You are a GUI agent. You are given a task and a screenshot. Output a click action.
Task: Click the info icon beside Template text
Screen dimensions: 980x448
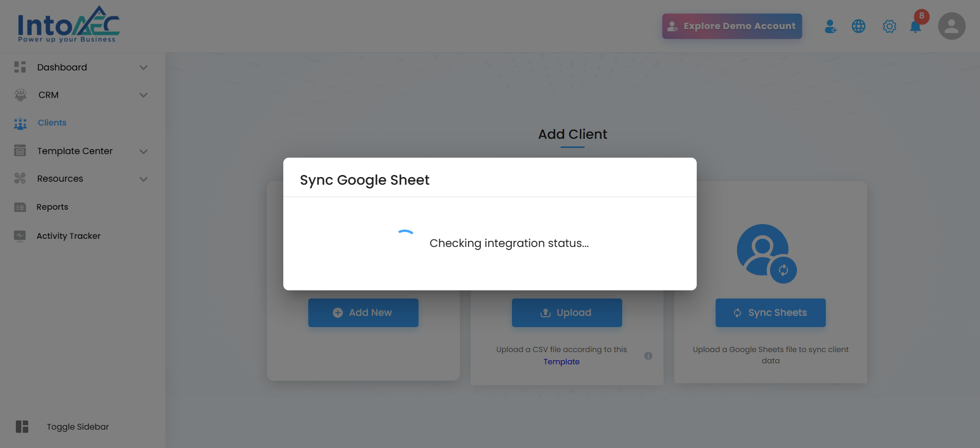click(648, 356)
